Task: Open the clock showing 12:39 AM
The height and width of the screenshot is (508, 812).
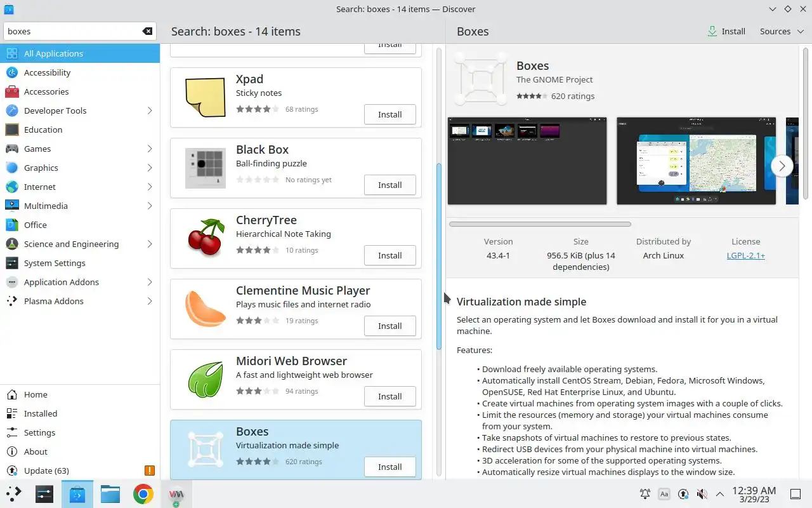Action: click(754, 494)
